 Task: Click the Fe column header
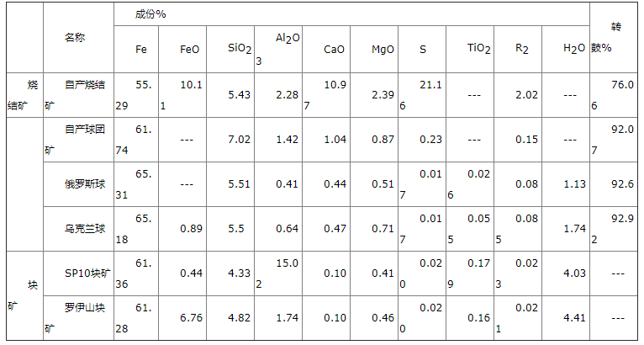[141, 50]
